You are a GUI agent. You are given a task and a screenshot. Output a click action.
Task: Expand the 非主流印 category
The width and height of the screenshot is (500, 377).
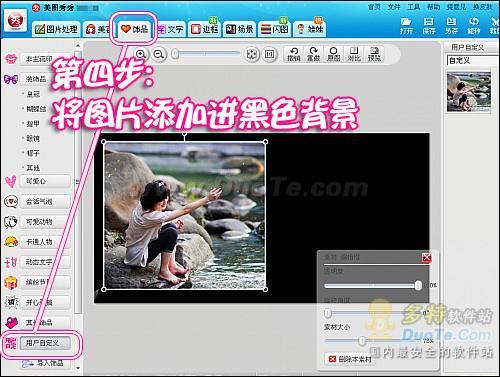(45, 59)
